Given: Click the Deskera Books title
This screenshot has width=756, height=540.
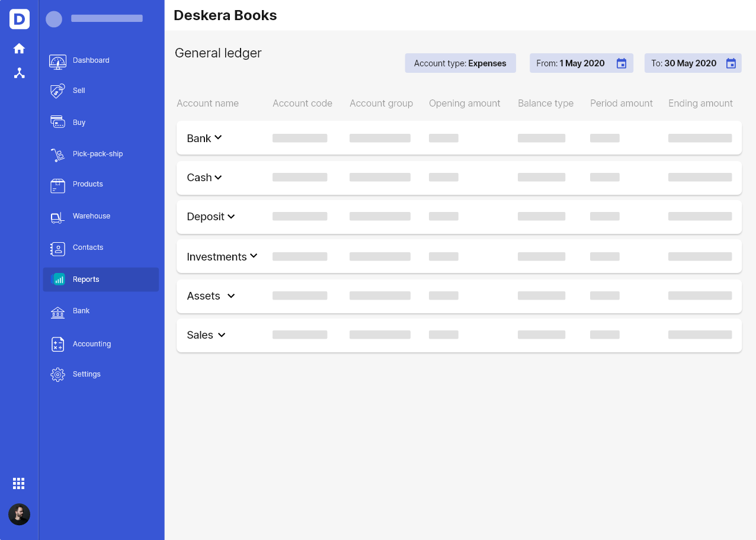Looking at the screenshot, I should click(225, 15).
